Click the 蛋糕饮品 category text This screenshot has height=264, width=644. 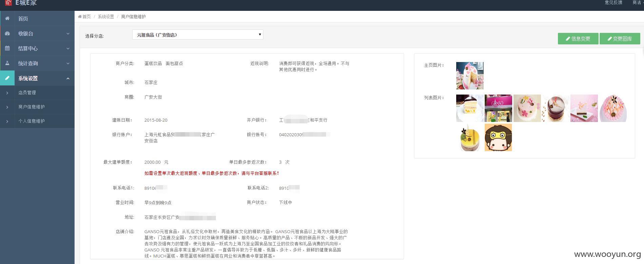153,63
